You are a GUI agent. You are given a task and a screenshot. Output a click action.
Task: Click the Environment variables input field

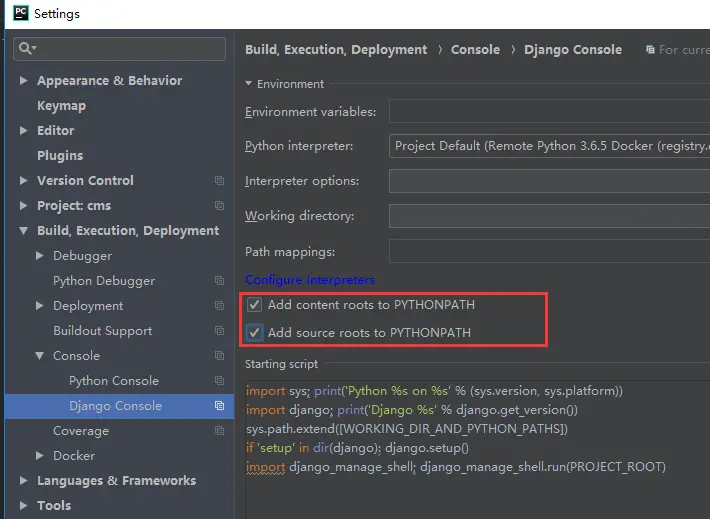click(x=550, y=112)
